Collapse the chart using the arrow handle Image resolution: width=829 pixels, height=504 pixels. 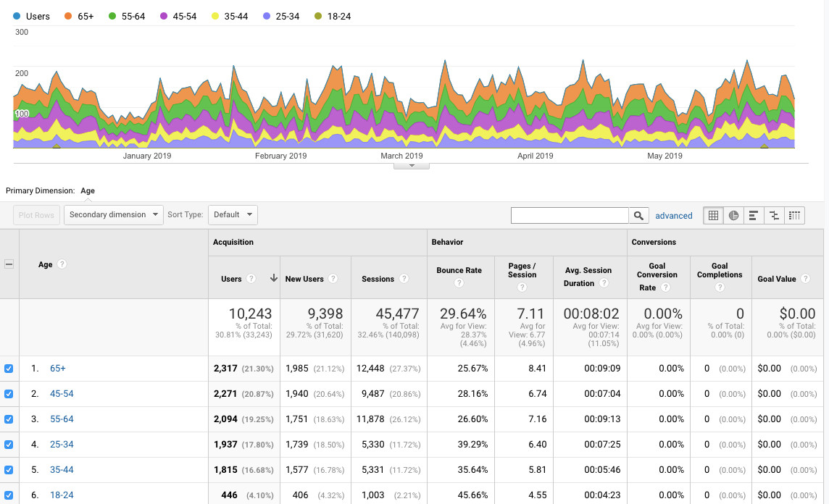412,166
